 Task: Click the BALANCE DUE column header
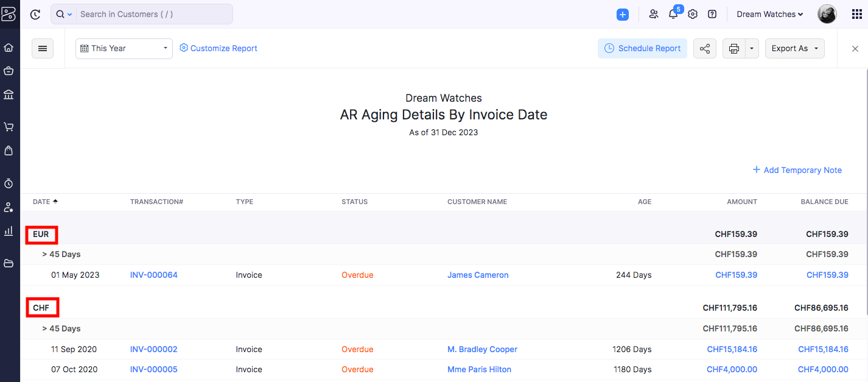(824, 202)
